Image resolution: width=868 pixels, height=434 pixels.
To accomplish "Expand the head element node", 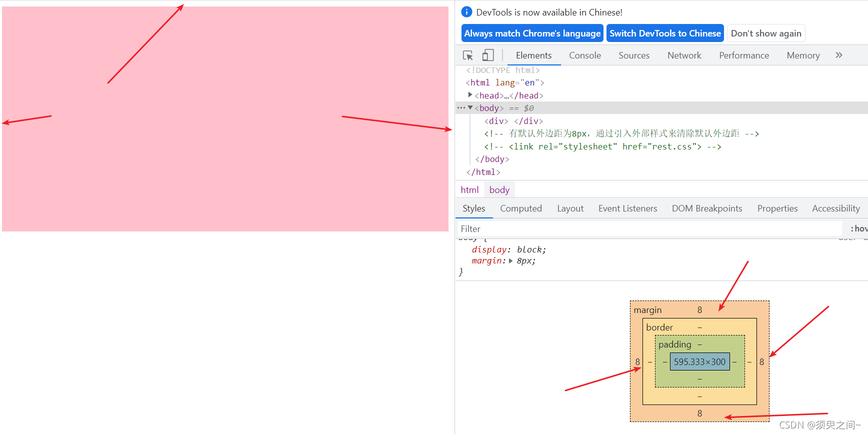I will 470,95.
